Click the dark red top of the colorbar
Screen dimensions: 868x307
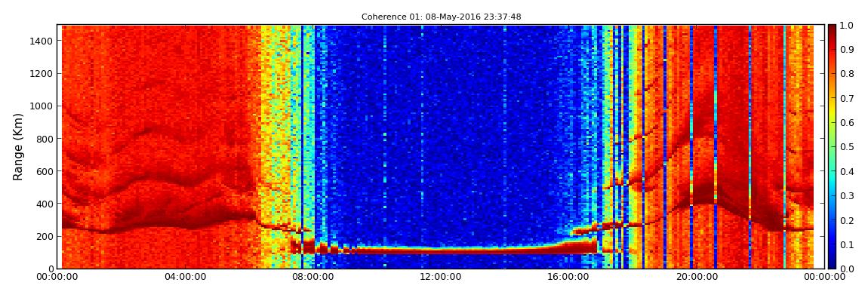[832, 30]
